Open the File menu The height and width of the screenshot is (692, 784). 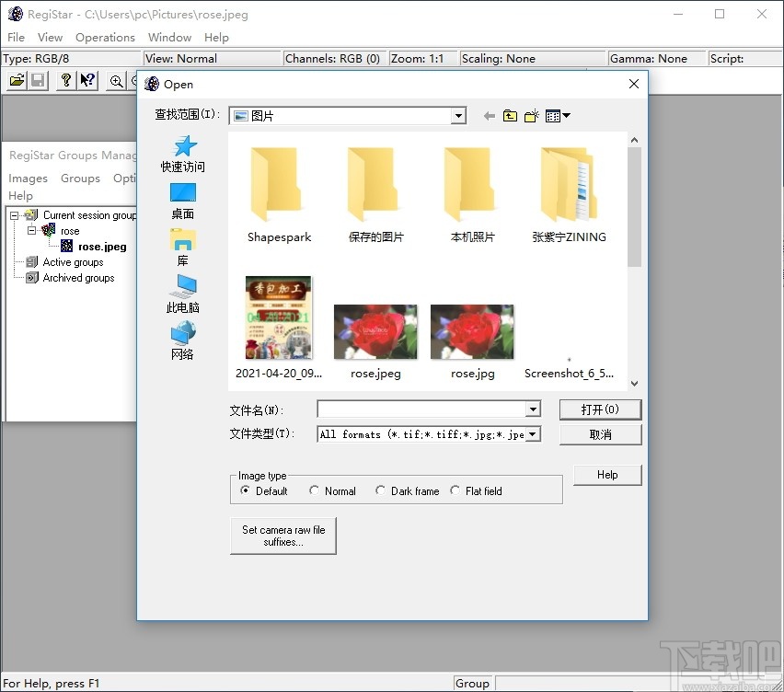[16, 38]
